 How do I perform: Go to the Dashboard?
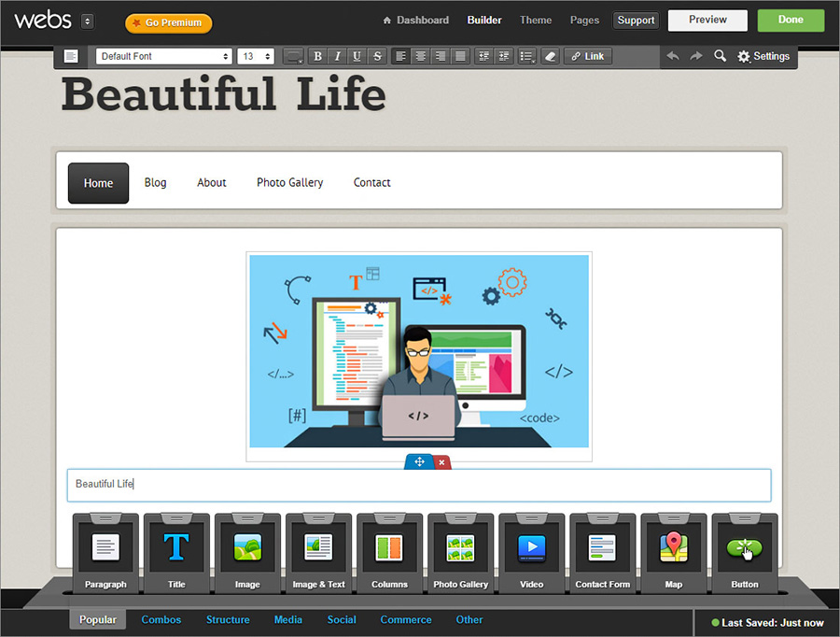(416, 21)
